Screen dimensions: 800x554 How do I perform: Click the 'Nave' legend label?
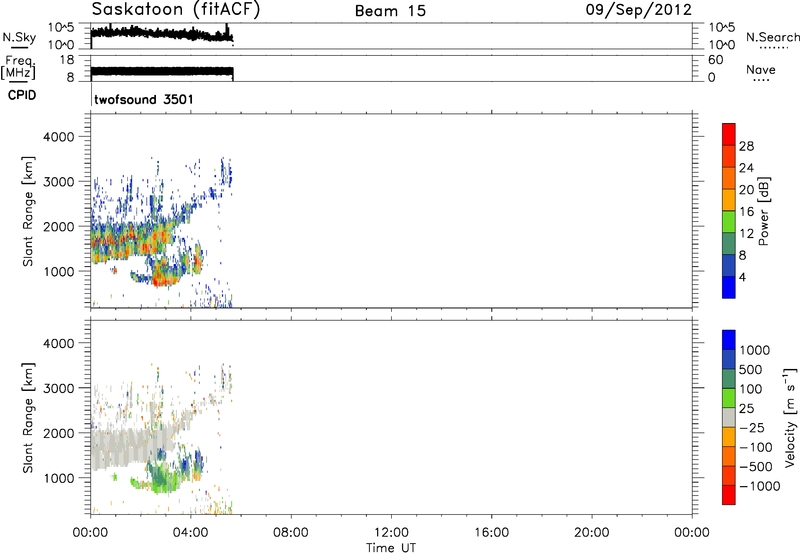pos(761,69)
